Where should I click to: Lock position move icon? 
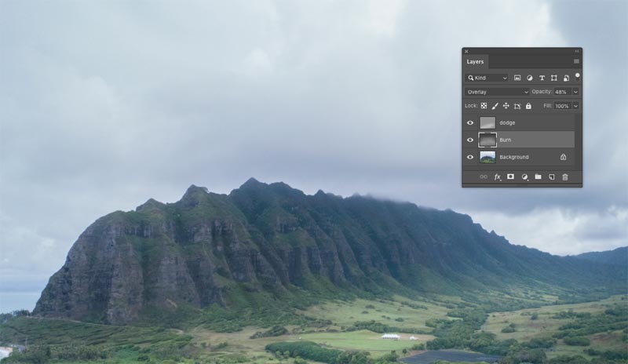click(506, 106)
